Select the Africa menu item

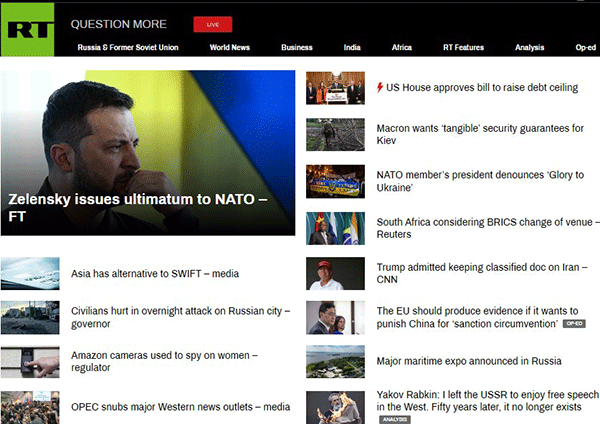(402, 47)
